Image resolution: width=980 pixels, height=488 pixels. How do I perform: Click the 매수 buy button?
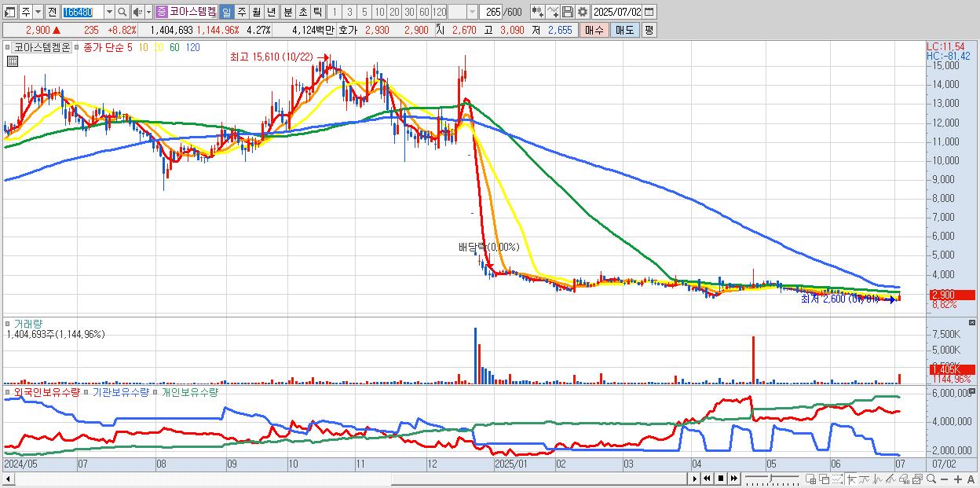click(x=594, y=30)
